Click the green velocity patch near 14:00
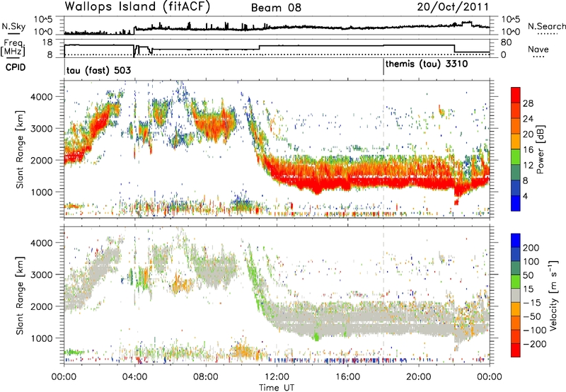Image resolution: width=566 pixels, height=392 pixels. (316, 337)
